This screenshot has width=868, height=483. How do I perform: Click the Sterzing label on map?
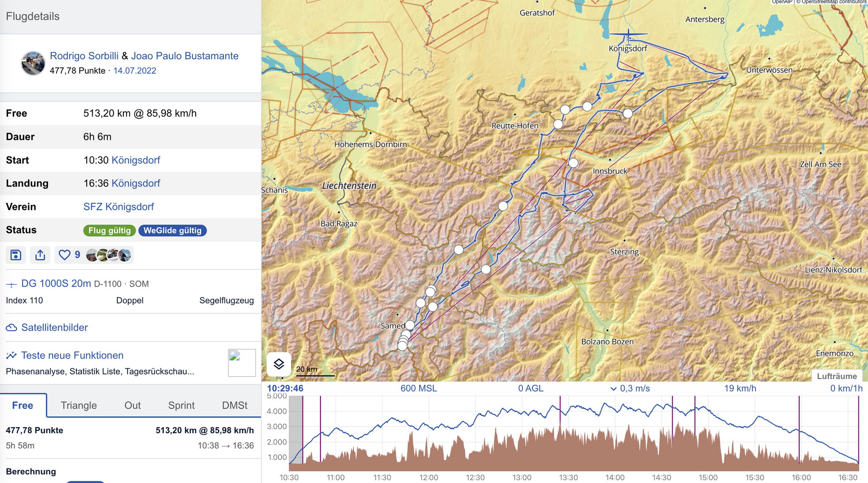(624, 251)
